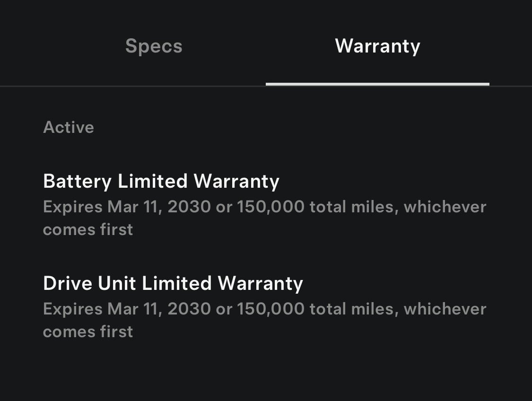Tap the Warranty tab label
The image size is (532, 401).
pyautogui.click(x=377, y=46)
